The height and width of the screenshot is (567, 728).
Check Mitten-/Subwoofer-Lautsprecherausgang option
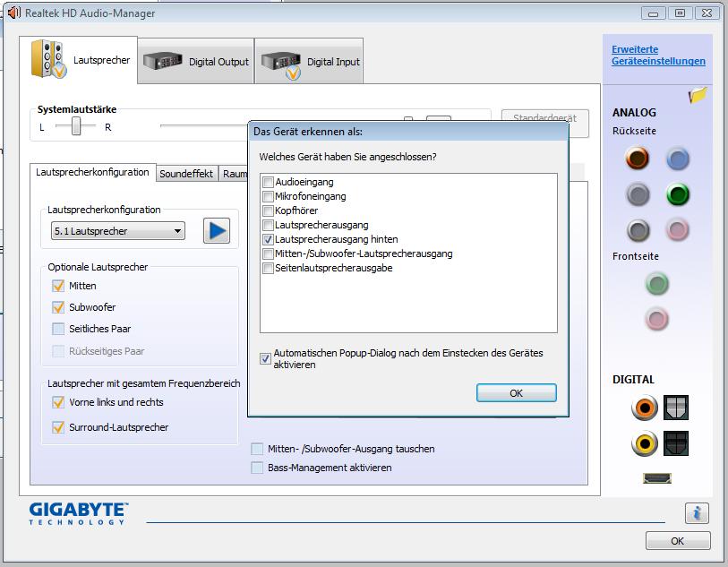coord(268,254)
